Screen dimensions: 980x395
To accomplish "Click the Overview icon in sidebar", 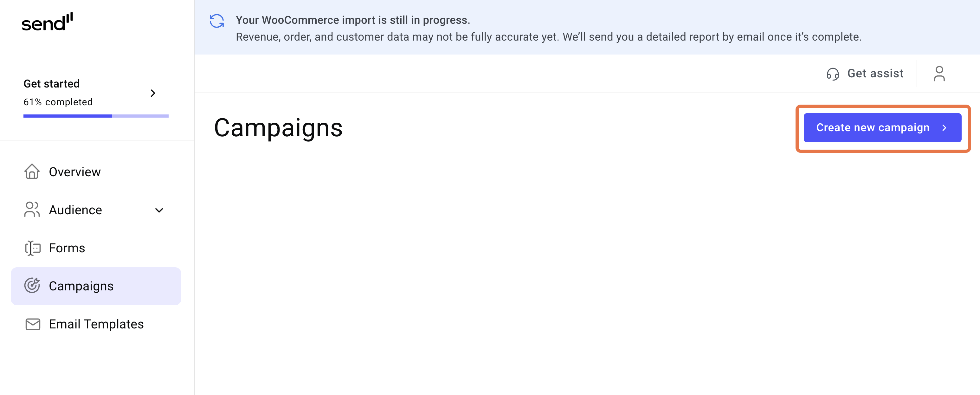I will coord(32,171).
